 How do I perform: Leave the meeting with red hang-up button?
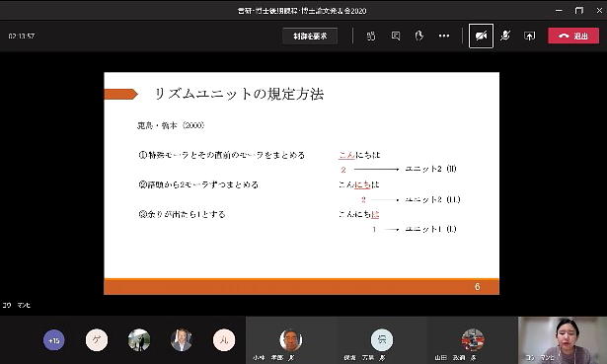pos(573,36)
